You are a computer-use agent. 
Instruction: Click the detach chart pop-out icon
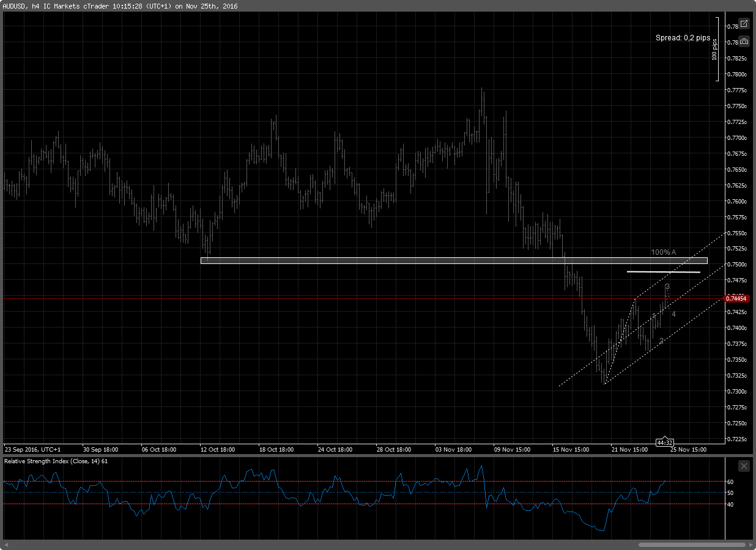pos(744,24)
